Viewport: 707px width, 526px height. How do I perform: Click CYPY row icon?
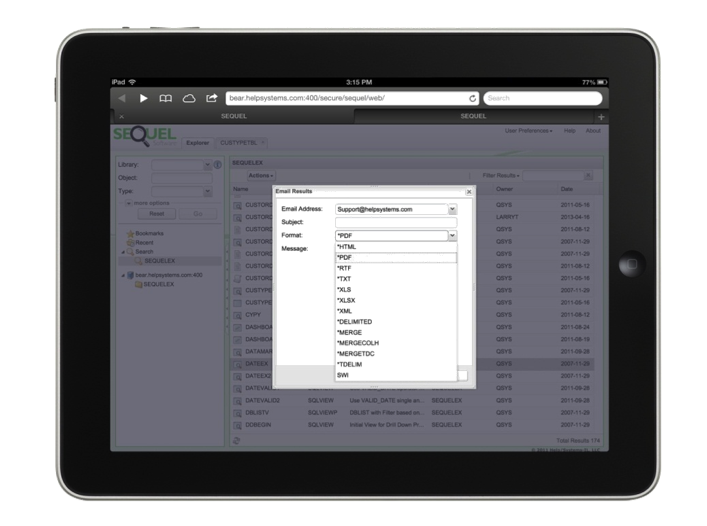[x=237, y=315]
